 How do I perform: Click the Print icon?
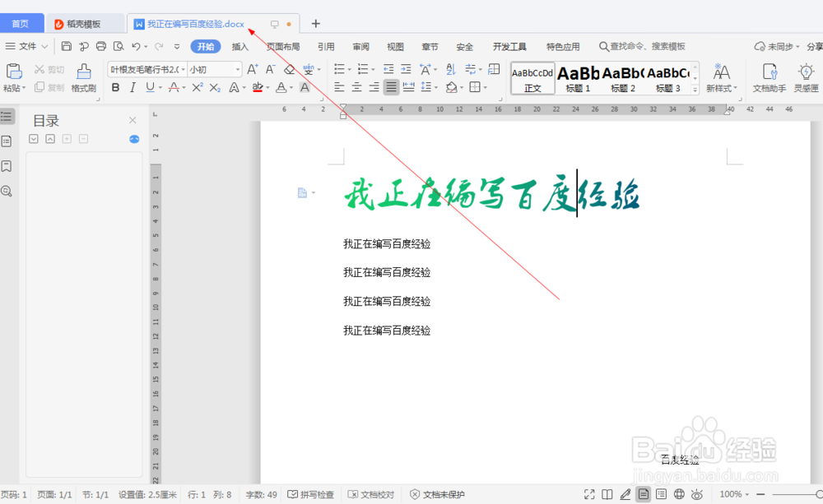100,46
